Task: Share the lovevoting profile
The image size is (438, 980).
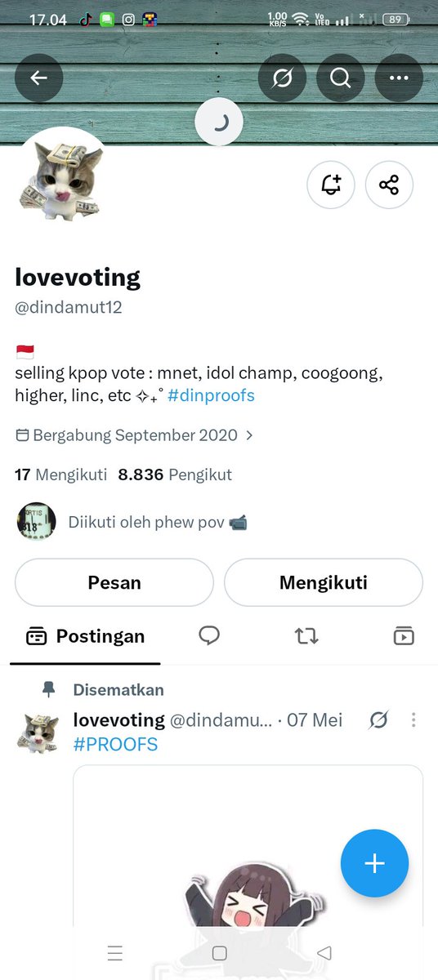Action: pos(389,185)
